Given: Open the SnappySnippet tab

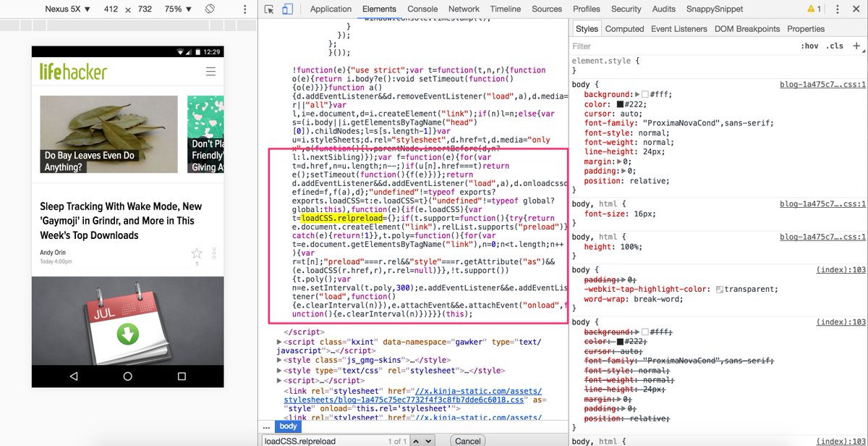Looking at the screenshot, I should click(x=715, y=9).
